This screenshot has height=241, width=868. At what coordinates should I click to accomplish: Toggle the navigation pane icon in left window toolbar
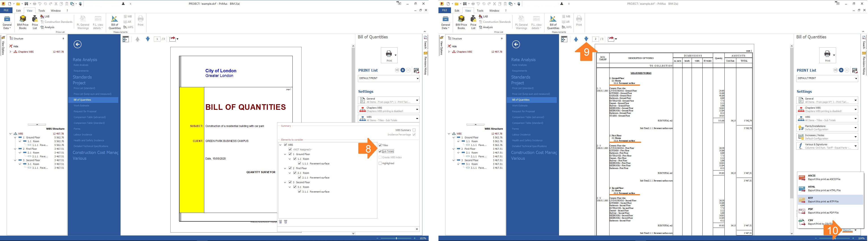point(126,39)
